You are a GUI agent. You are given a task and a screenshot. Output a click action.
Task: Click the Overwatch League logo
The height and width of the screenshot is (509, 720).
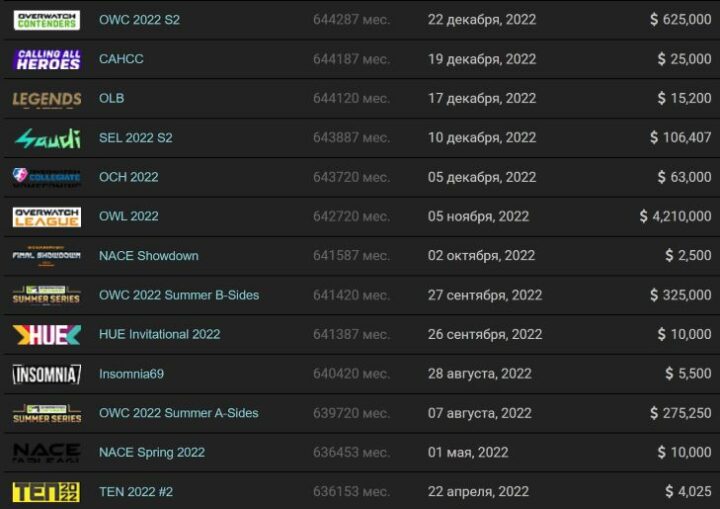click(47, 217)
